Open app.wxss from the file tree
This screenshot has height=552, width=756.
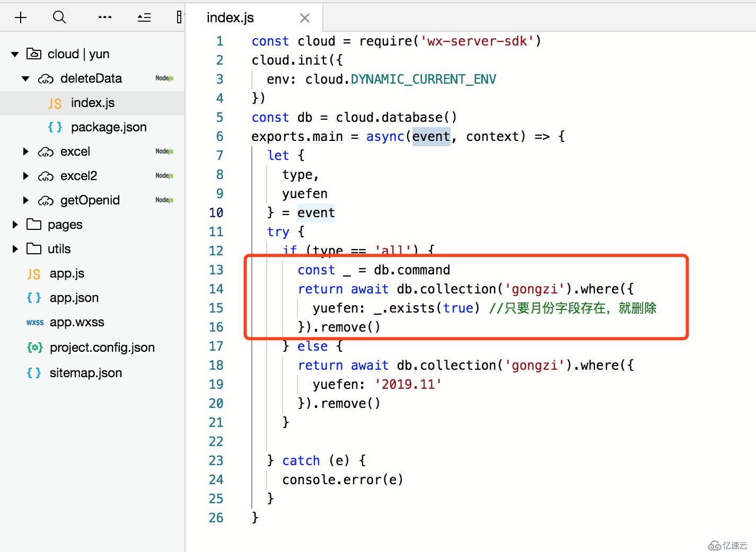click(x=77, y=322)
